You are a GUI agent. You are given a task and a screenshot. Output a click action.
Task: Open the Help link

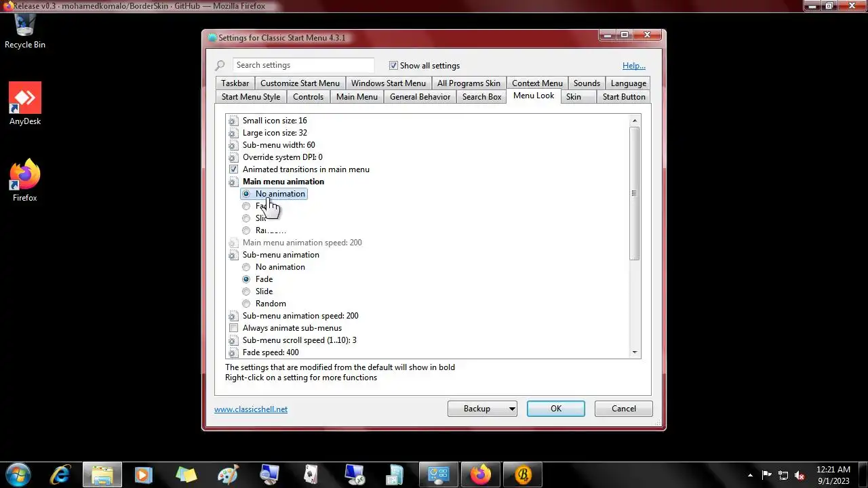pos(634,66)
